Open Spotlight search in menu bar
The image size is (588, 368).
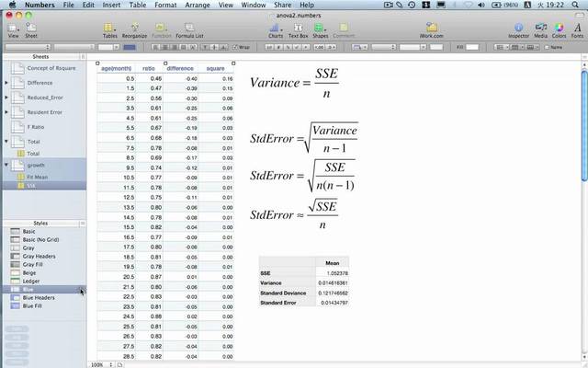575,5
